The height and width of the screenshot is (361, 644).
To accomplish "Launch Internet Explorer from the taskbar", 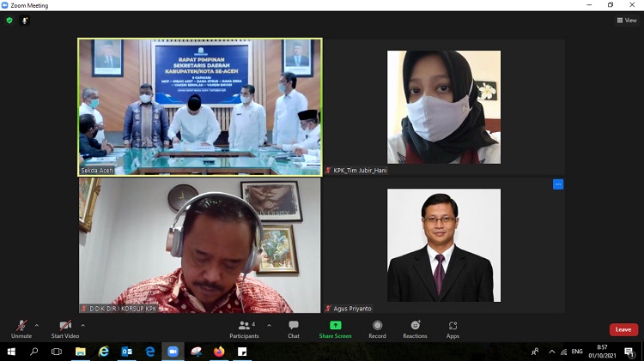I will pyautogui.click(x=104, y=352).
